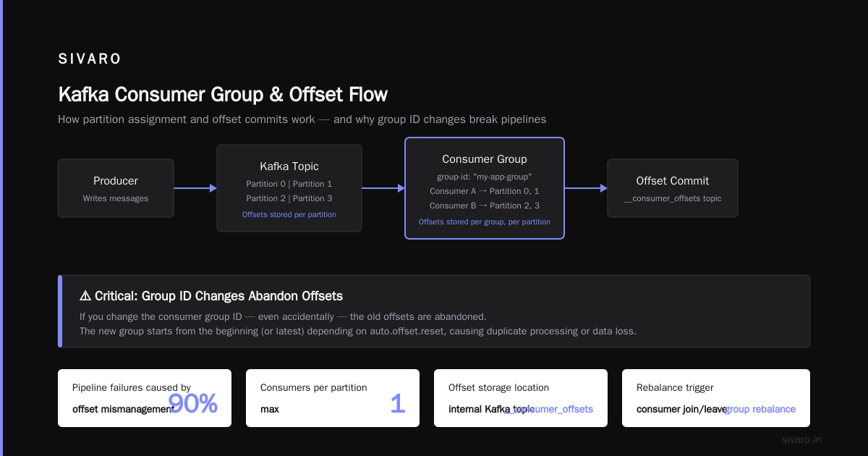Select the highlighted Consumer Group box title
Image resolution: width=868 pixels, height=456 pixels.
click(x=485, y=159)
